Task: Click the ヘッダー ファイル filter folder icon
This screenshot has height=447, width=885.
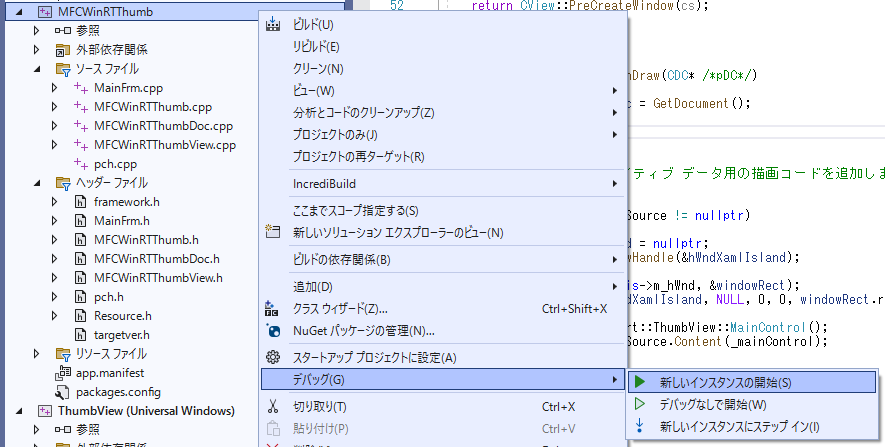Action: click(63, 183)
